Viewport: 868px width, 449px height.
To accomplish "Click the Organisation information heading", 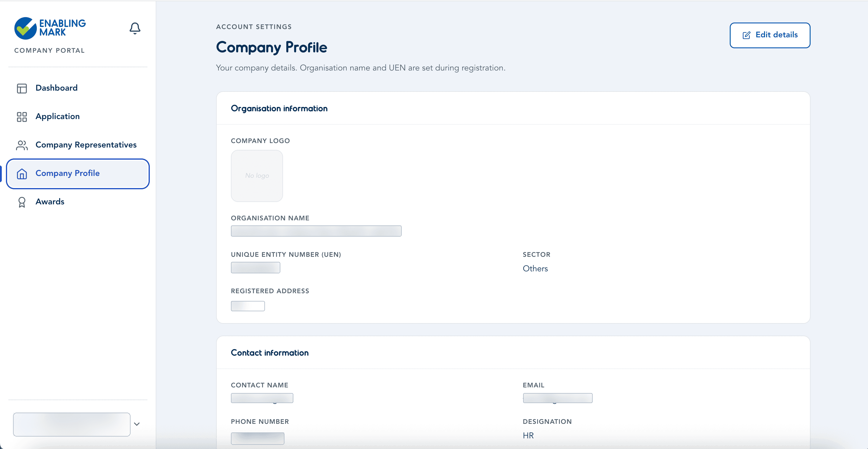I will pos(279,108).
